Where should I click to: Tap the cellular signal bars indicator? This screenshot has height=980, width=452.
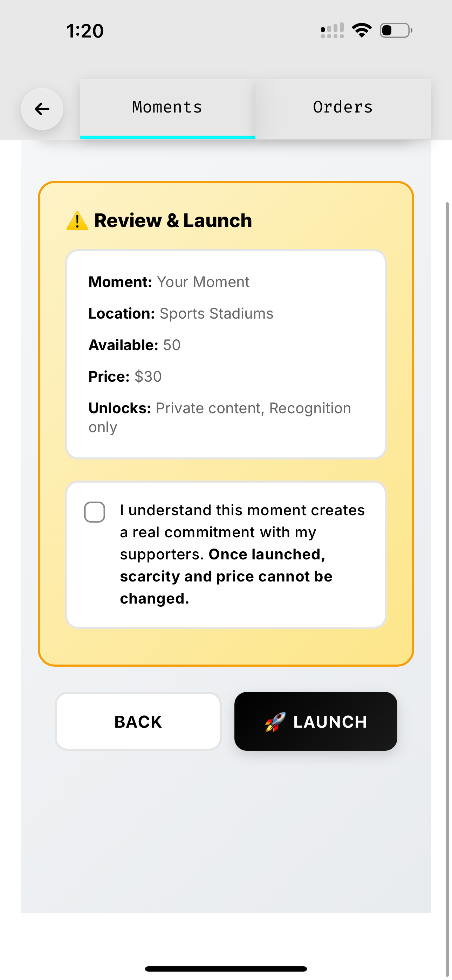pos(332,30)
